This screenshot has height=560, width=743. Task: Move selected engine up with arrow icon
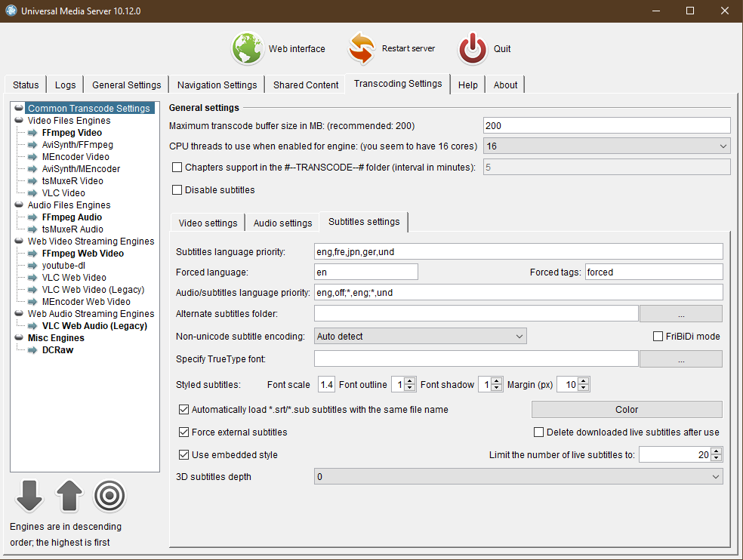[x=69, y=496]
